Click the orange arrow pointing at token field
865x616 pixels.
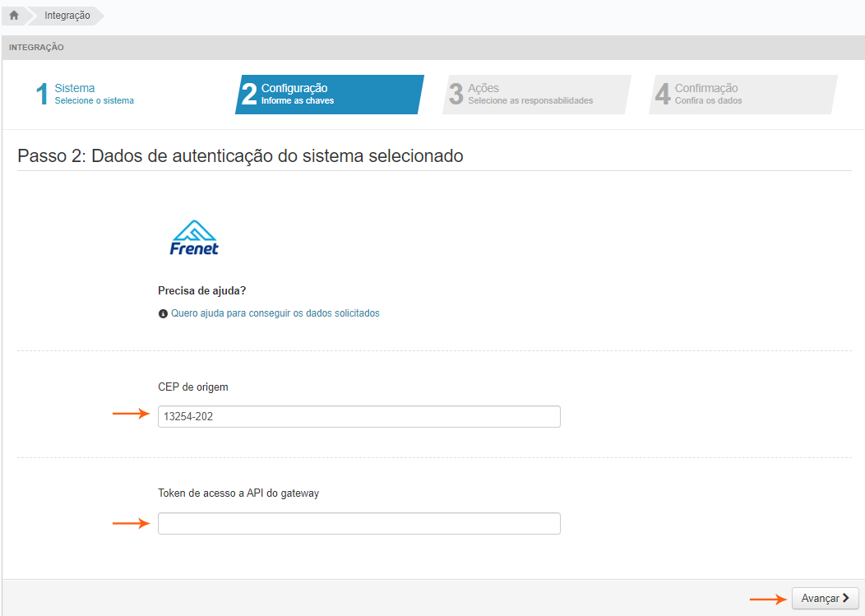tap(130, 523)
